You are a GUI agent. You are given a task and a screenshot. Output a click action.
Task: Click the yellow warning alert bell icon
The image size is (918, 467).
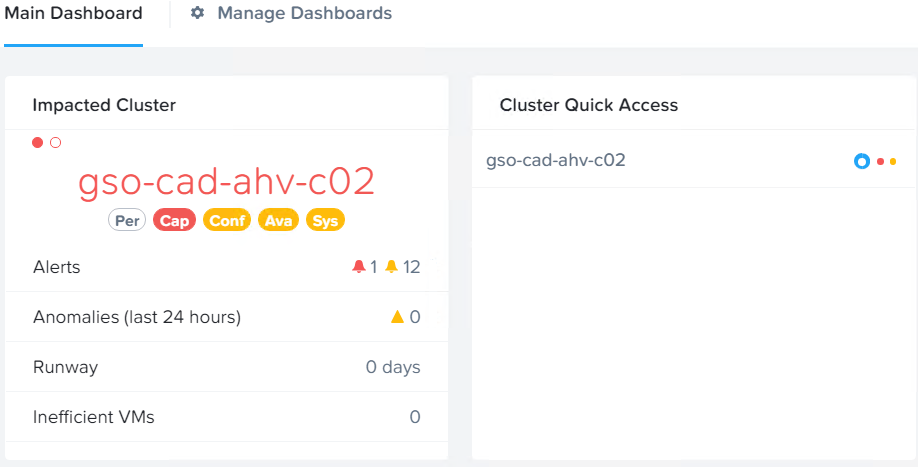(x=392, y=267)
